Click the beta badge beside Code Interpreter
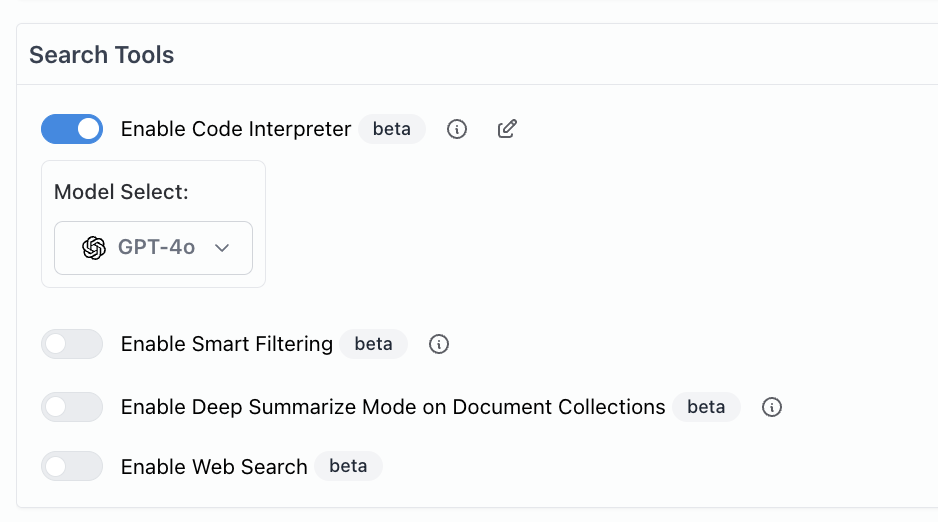938x522 pixels. click(x=392, y=129)
